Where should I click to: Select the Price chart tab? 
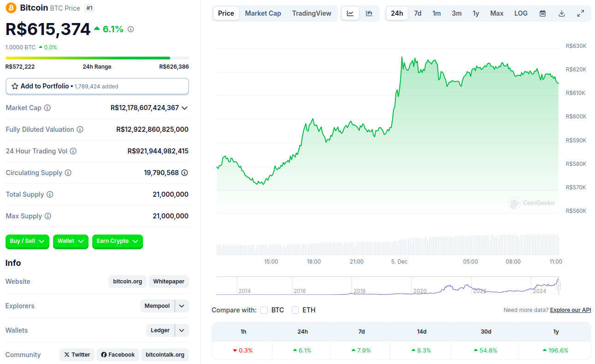(x=226, y=13)
